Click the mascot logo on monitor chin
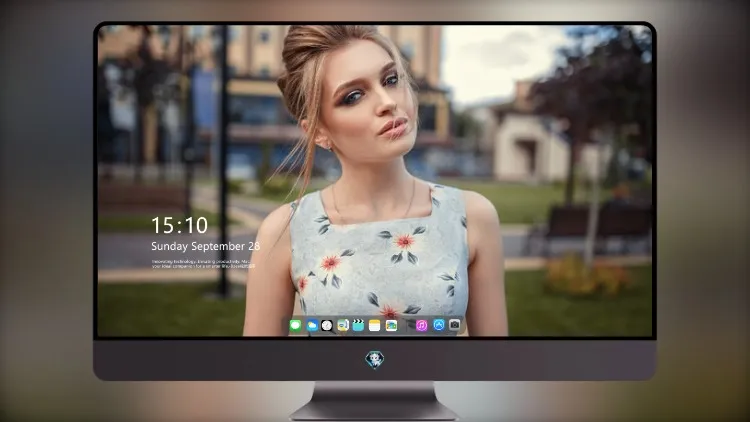 pyautogui.click(x=375, y=360)
